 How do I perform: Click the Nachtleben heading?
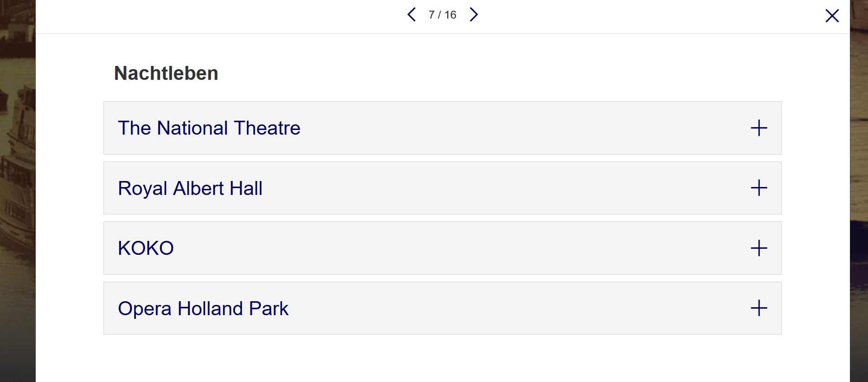166,73
